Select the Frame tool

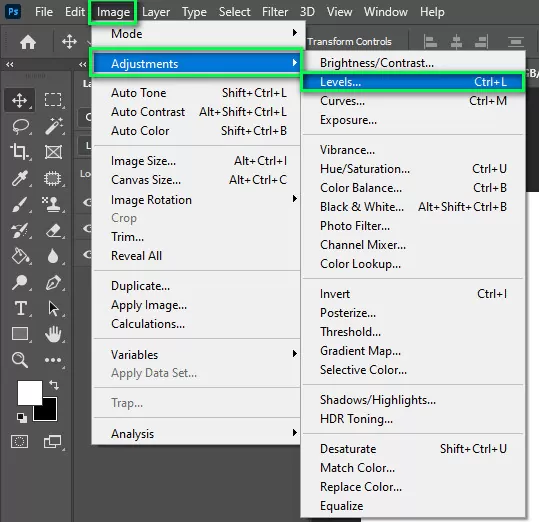(x=53, y=152)
